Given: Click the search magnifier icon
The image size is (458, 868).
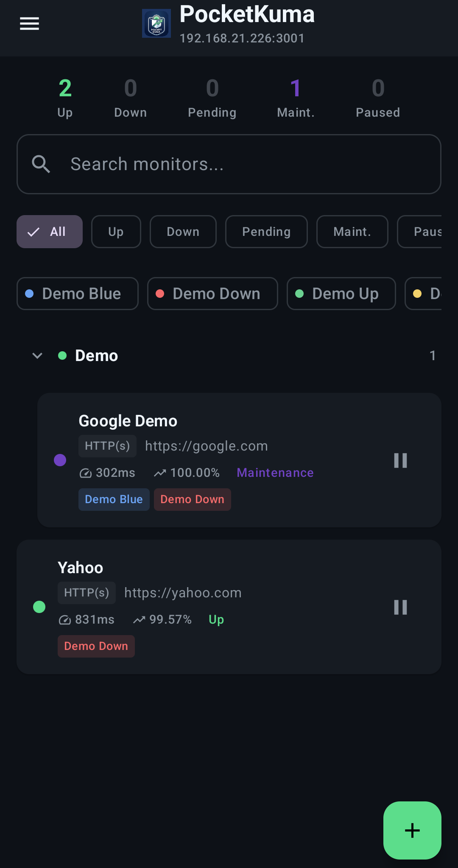Looking at the screenshot, I should click(x=41, y=164).
